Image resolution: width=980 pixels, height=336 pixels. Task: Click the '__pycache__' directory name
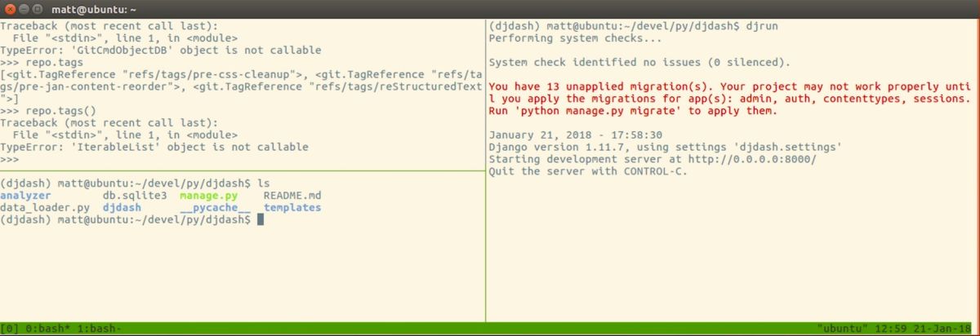[x=215, y=208]
